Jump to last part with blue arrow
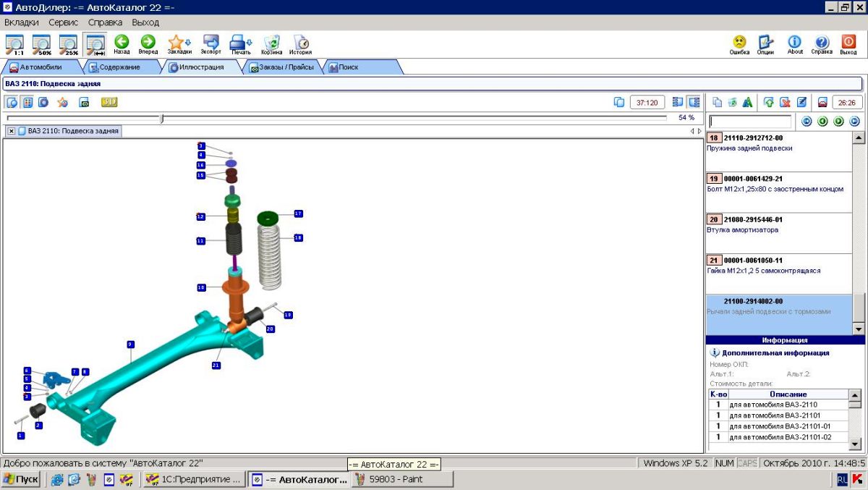Viewport: 868px width, 490px height. (854, 121)
